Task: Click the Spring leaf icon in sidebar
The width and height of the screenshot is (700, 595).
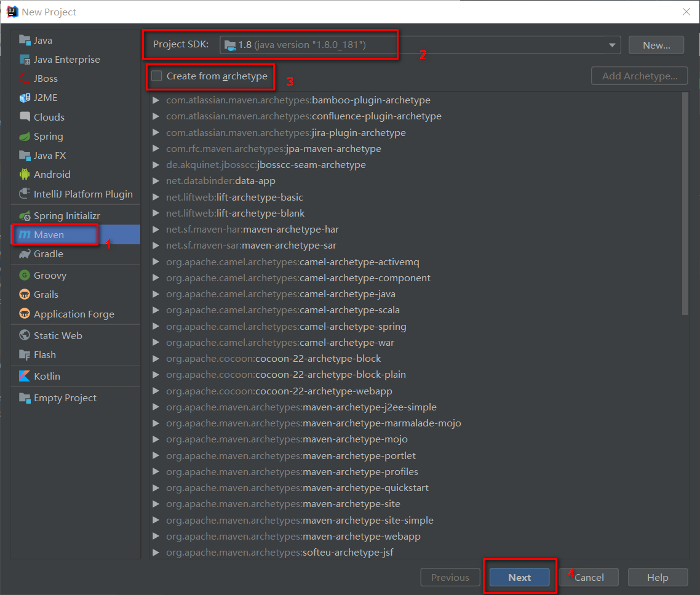Action: pyautogui.click(x=25, y=137)
